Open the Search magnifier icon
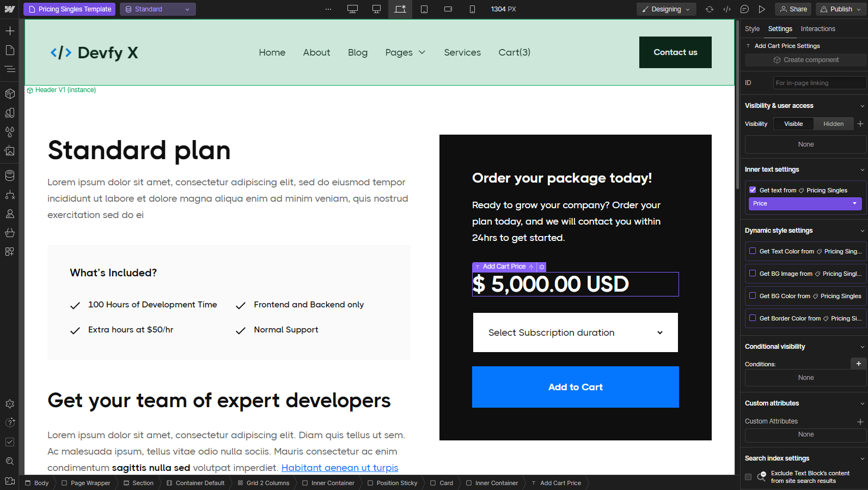Image resolution: width=868 pixels, height=490 pixels. pos(10,461)
